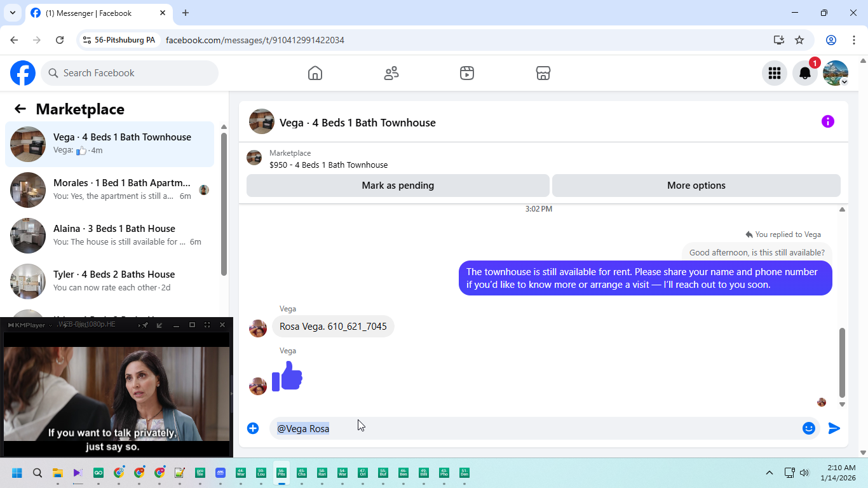The width and height of the screenshot is (868, 488).
Task: Open the Marketplace storefront icon in header
Action: (x=543, y=73)
